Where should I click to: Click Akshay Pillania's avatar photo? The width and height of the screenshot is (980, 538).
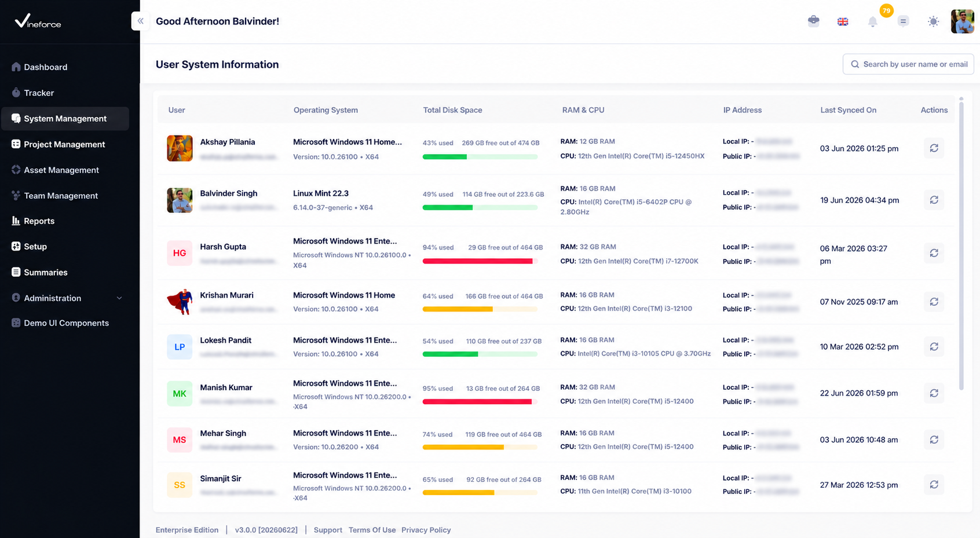click(x=180, y=148)
